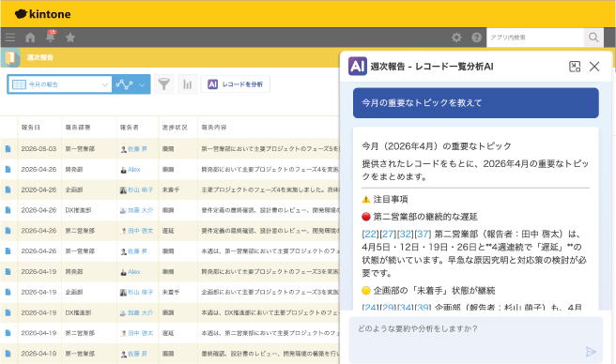Click the graph view icon
Screen dimensions: 616x364
[x=124, y=84]
